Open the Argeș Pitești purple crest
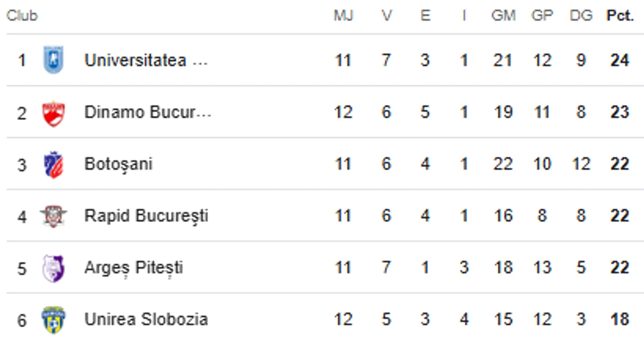Screen dimensions: 644x342 coord(53,268)
